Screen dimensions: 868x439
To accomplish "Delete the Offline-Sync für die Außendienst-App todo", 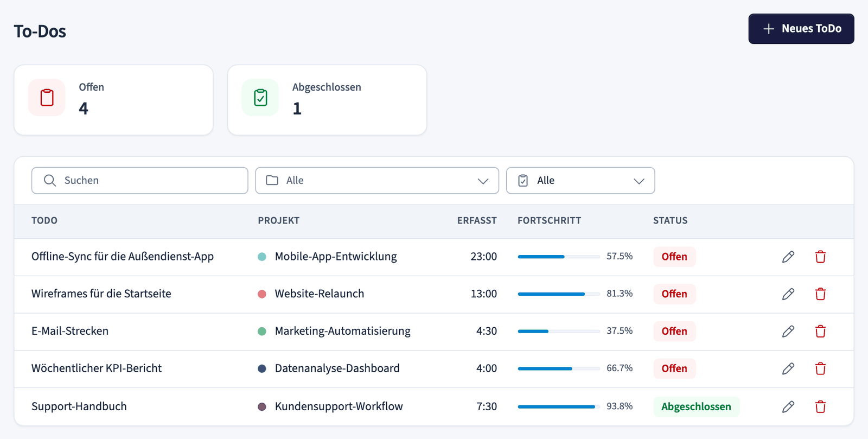I will [820, 257].
